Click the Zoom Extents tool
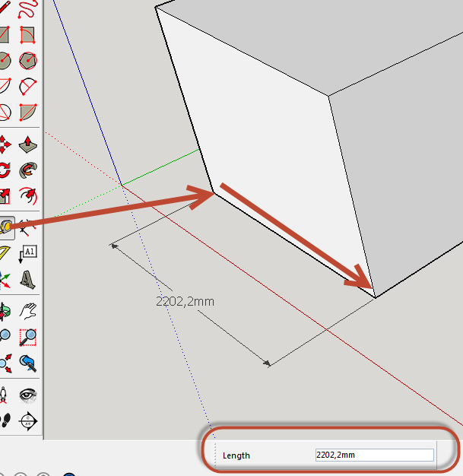This screenshot has height=476, width=463. (x=5, y=363)
